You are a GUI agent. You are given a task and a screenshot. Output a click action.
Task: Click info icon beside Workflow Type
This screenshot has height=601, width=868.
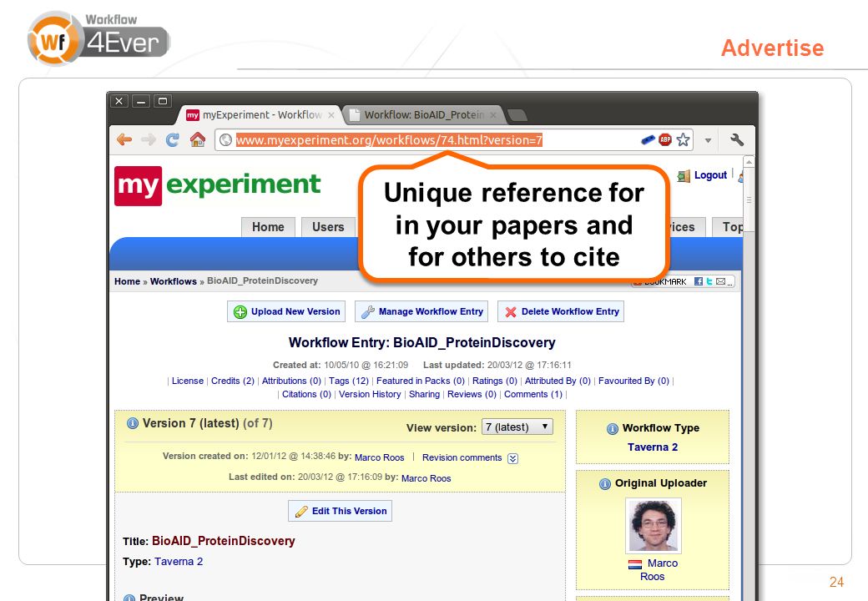(x=613, y=429)
